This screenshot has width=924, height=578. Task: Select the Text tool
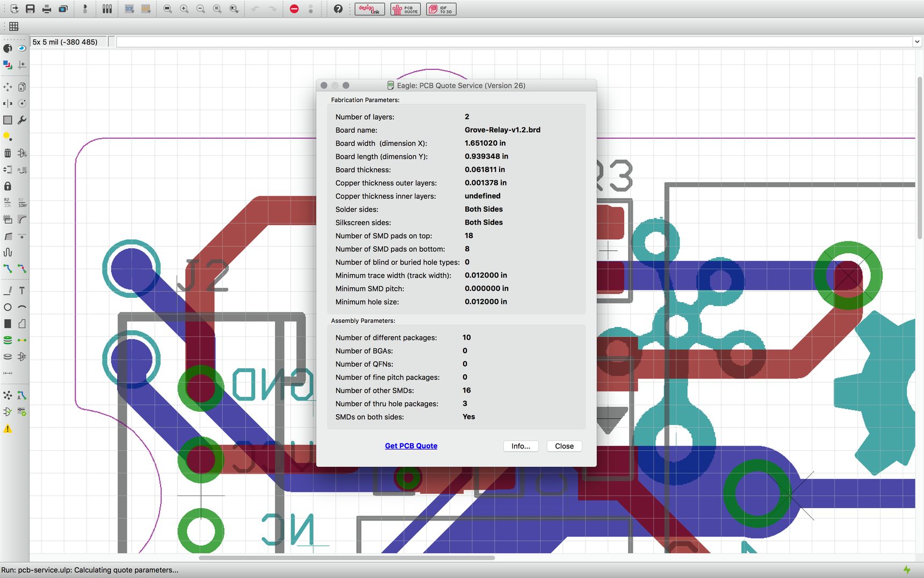click(22, 291)
